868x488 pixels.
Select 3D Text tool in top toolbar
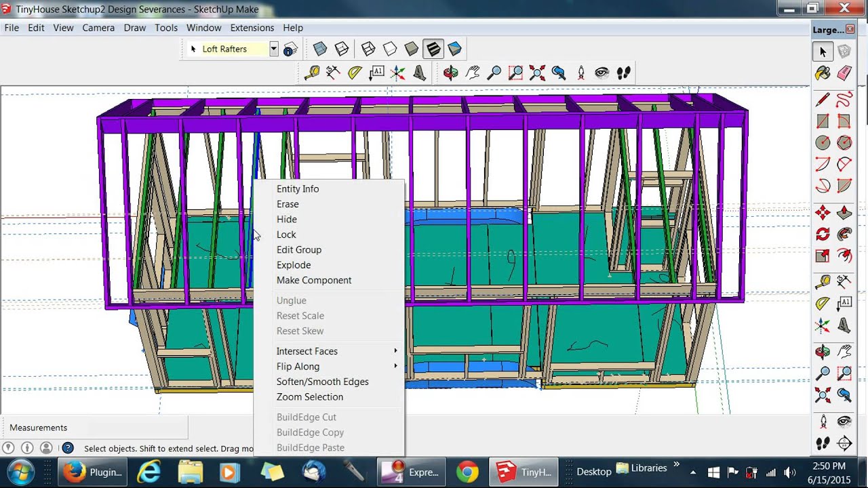420,73
